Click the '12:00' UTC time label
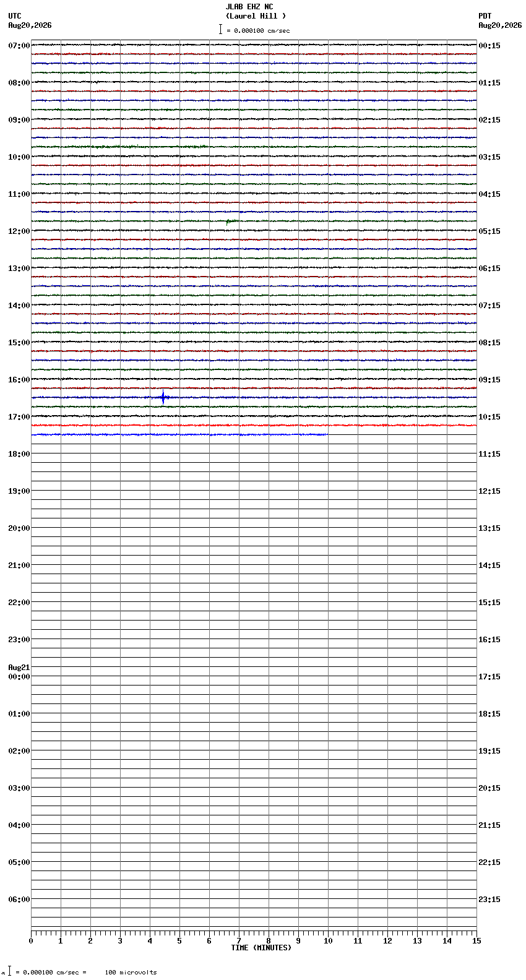The width and height of the screenshot is (526, 980). 19,231
